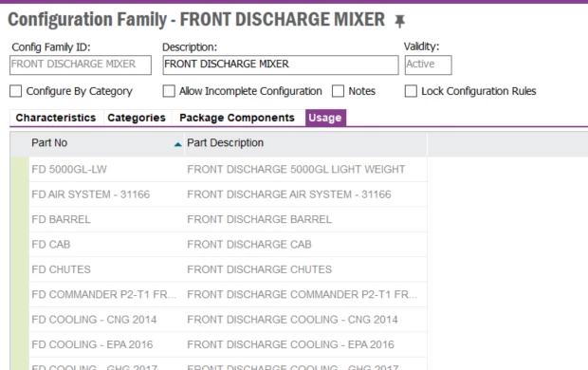
Task: Click the FD CAB part number cell
Action: (51, 244)
